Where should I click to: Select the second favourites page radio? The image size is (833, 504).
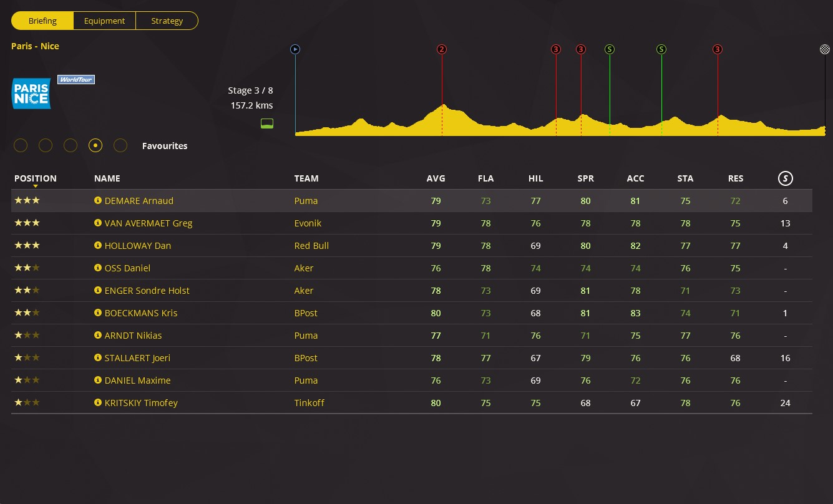click(46, 145)
